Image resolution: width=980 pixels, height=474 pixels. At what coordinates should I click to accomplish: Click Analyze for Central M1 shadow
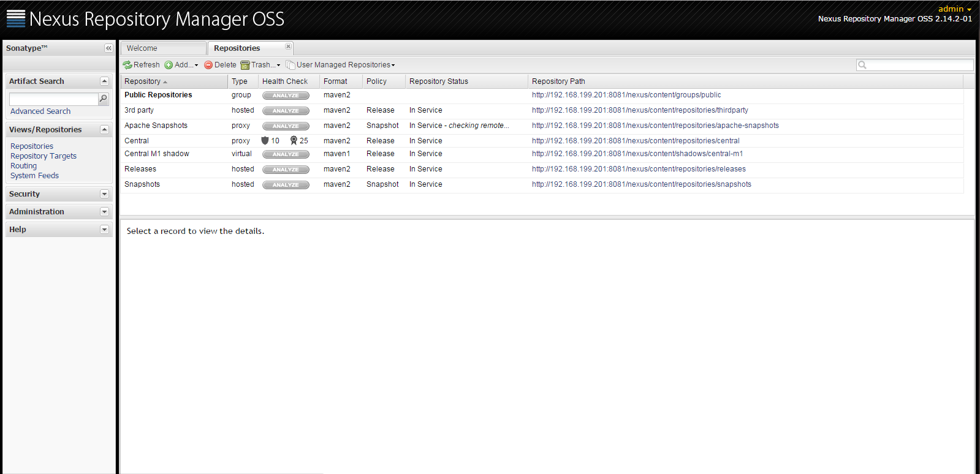286,154
